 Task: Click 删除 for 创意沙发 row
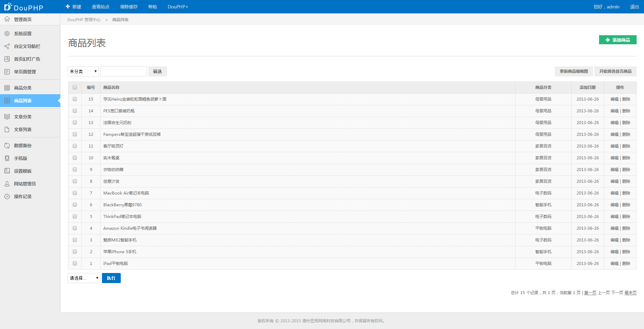(626, 181)
